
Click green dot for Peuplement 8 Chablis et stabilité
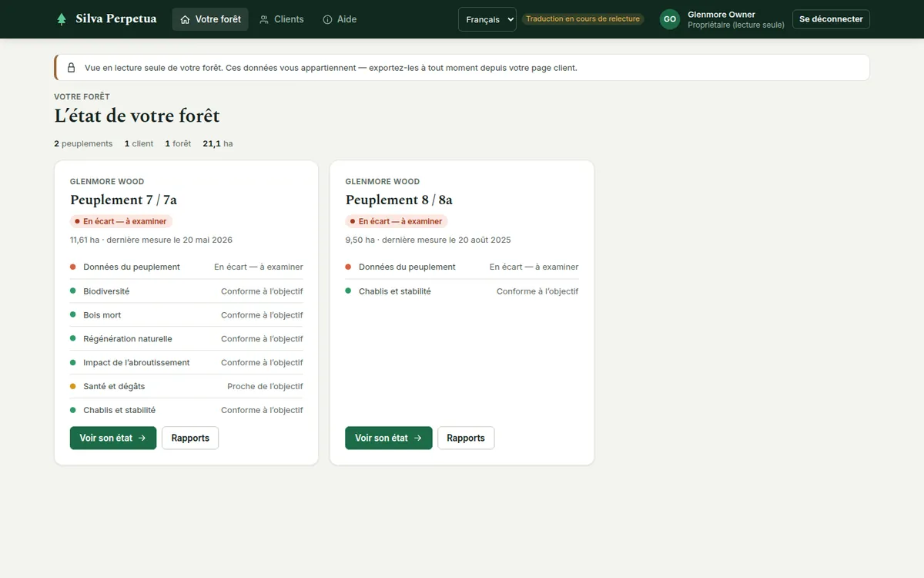[348, 291]
